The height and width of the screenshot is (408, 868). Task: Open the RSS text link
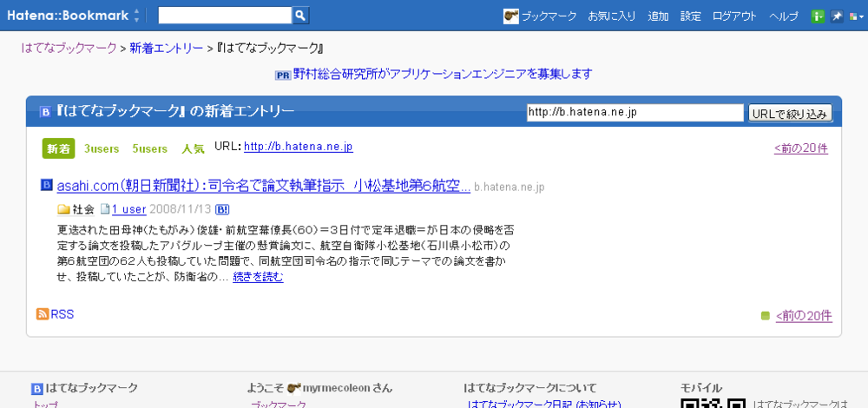click(62, 314)
